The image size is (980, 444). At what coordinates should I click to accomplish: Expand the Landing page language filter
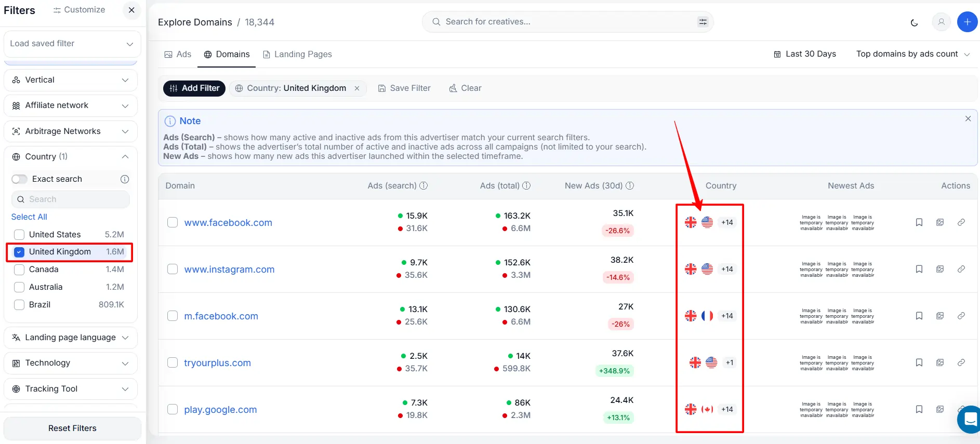pos(71,338)
